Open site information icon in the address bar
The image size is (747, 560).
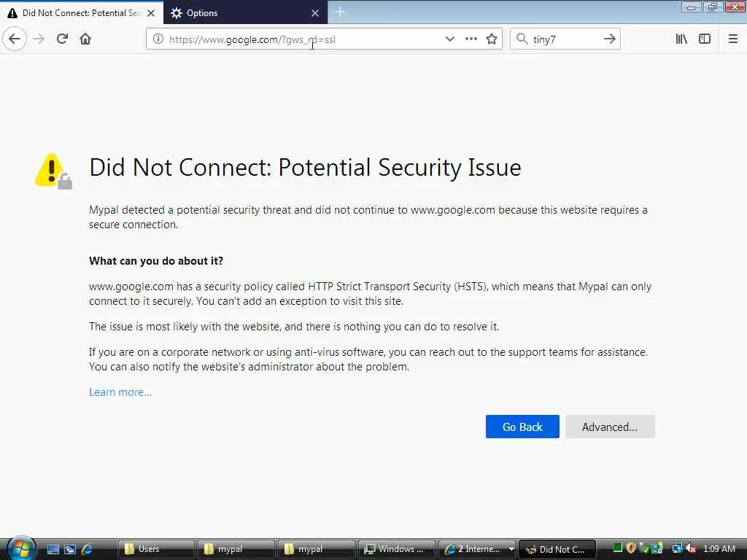click(158, 39)
